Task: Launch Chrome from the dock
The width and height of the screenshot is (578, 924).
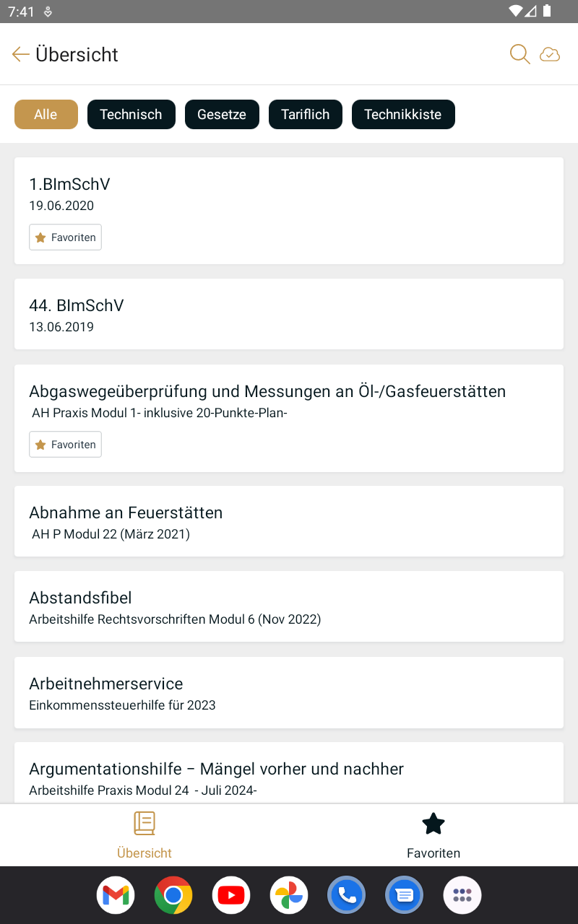Action: pyautogui.click(x=173, y=895)
